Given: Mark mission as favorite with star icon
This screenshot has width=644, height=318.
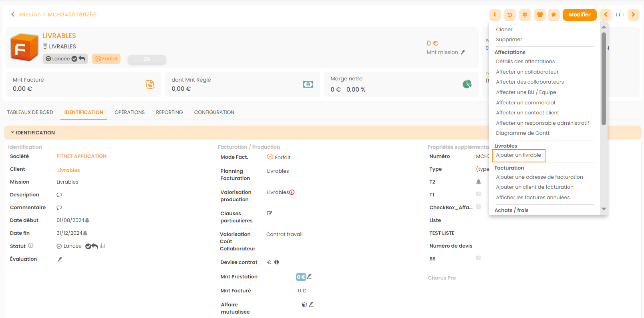Looking at the screenshot, I should pyautogui.click(x=553, y=15).
